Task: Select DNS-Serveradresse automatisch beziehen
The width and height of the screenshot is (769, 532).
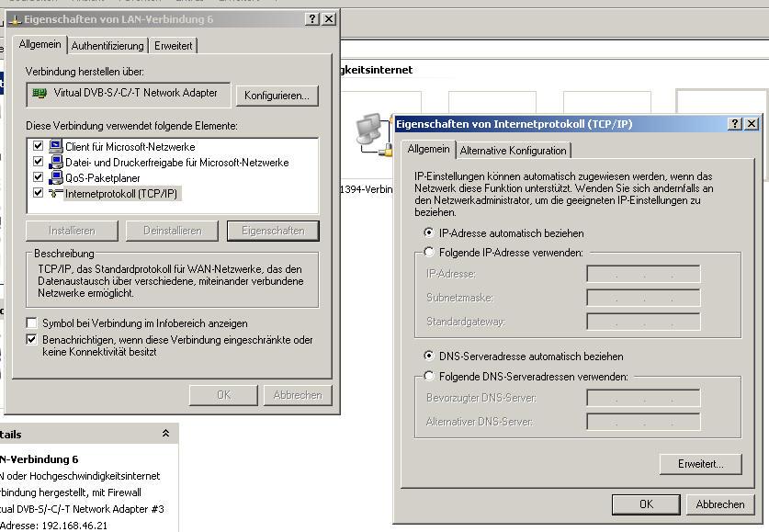Action: coord(429,356)
